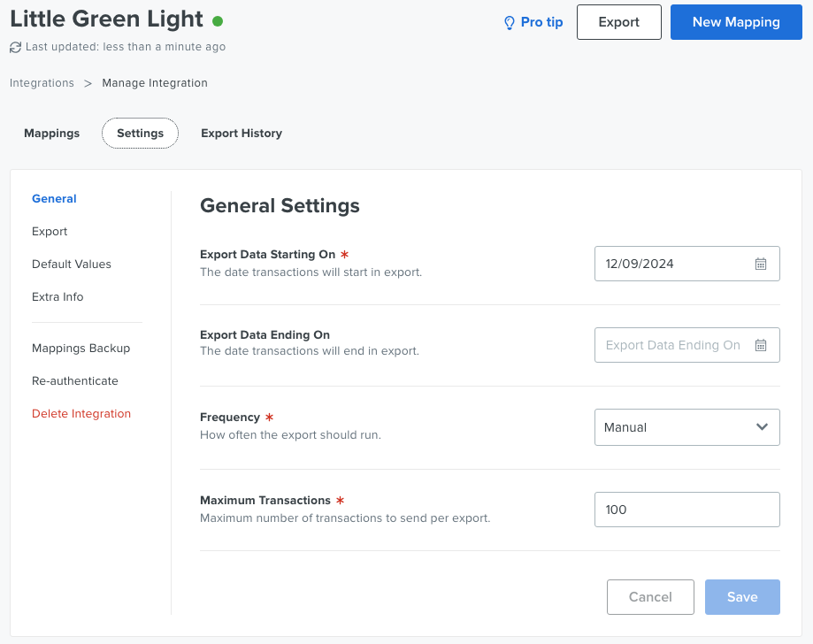The width and height of the screenshot is (813, 644).
Task: Click the General Settings heading
Action: pos(280,206)
